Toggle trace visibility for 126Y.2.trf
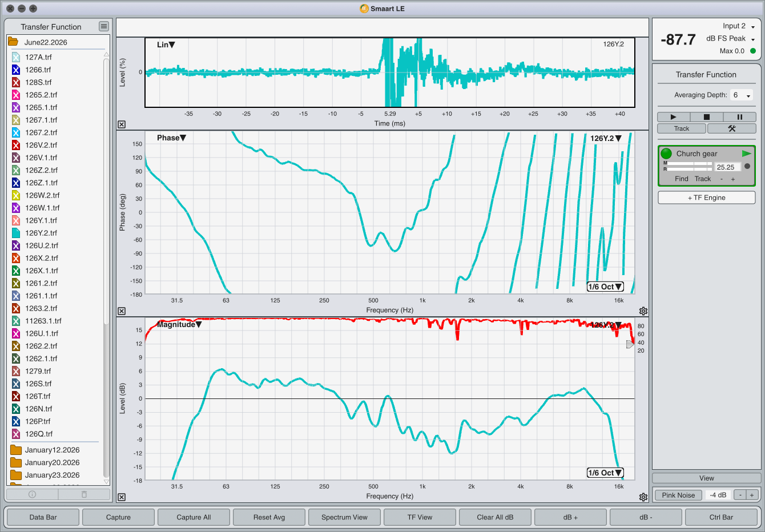Image resolution: width=765 pixels, height=532 pixels. [x=16, y=233]
